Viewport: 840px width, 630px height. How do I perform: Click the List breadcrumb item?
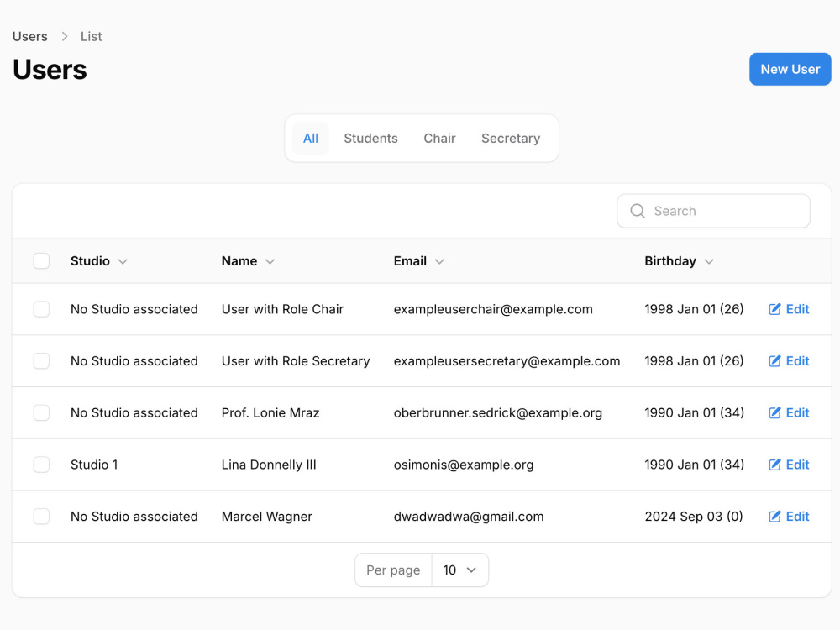pos(91,36)
